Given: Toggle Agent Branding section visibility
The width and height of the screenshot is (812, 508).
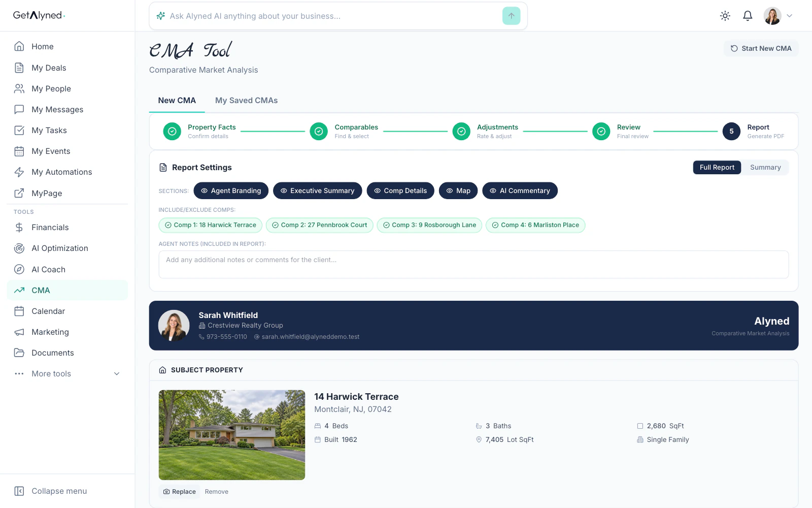Looking at the screenshot, I should [231, 190].
